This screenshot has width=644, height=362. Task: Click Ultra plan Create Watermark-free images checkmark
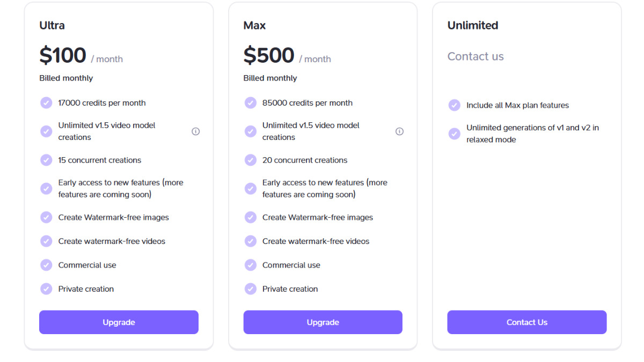[46, 217]
